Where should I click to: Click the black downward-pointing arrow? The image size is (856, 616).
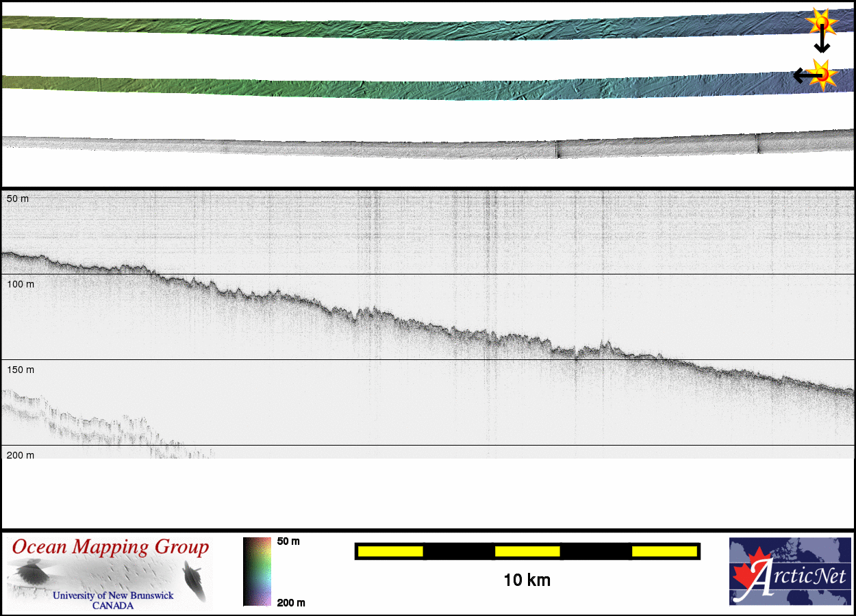(822, 42)
